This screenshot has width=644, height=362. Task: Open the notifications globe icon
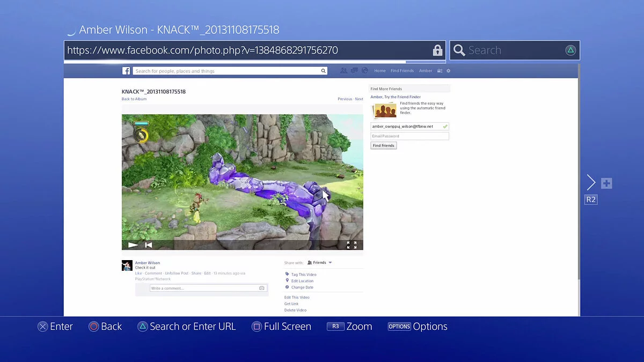pyautogui.click(x=365, y=71)
